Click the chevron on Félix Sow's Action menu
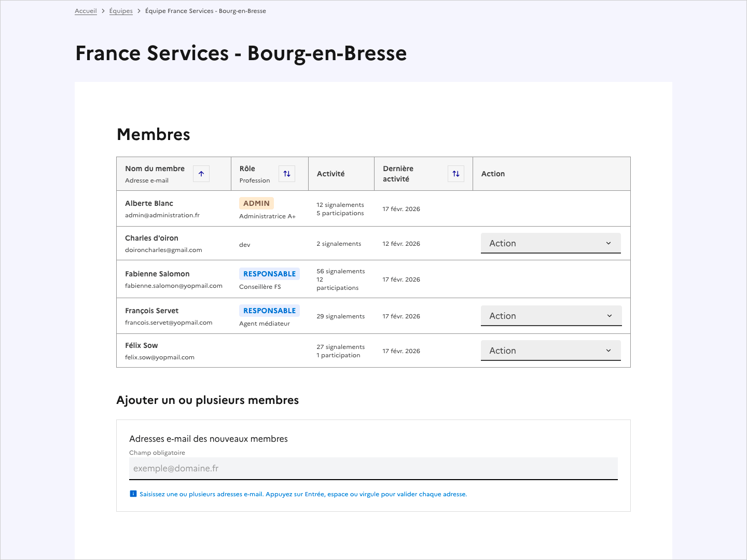 (x=609, y=350)
